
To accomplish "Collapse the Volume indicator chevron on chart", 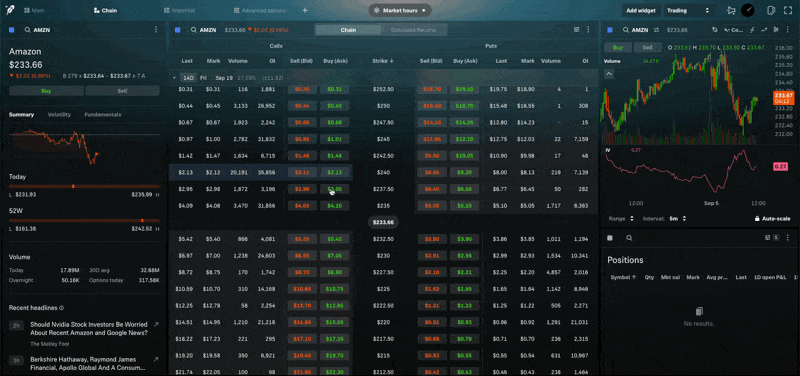I will (x=609, y=73).
